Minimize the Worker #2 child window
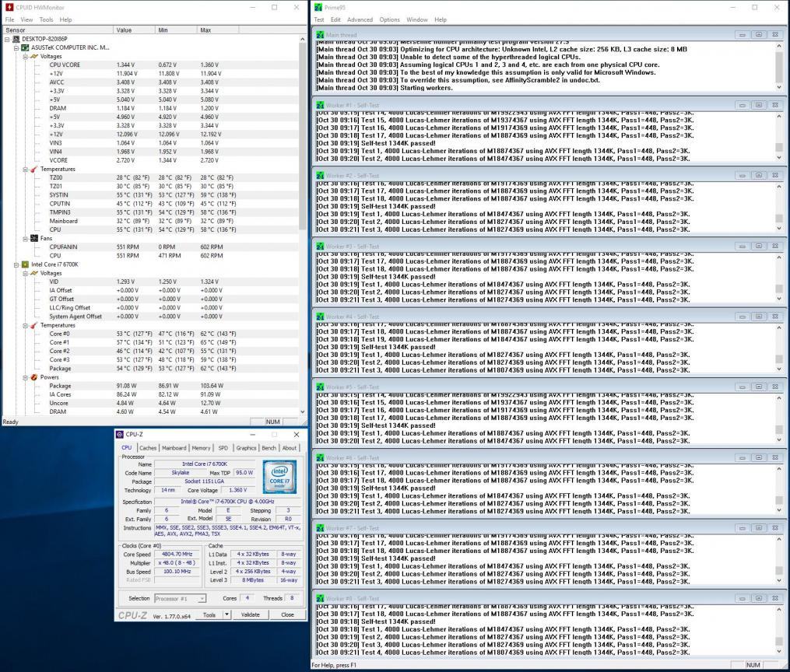Image resolution: width=790 pixels, height=672 pixels. click(x=743, y=176)
